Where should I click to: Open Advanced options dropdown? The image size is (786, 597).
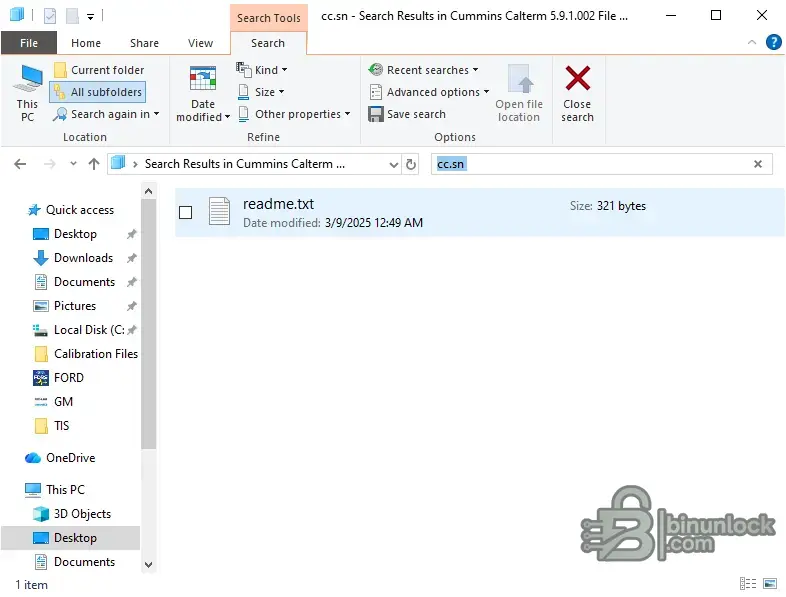pos(429,92)
